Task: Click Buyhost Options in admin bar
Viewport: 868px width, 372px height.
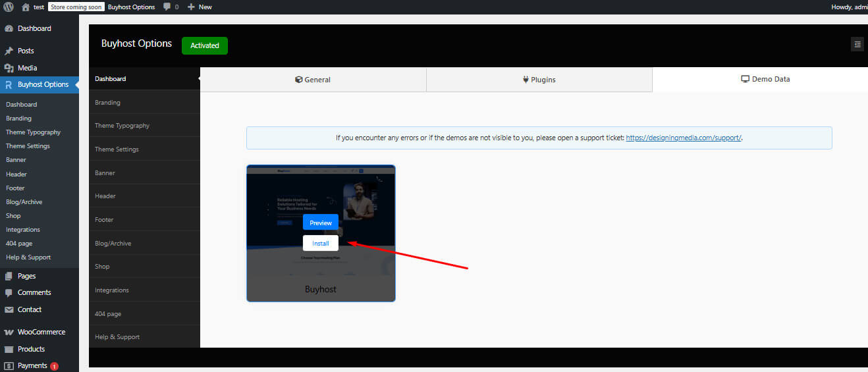Action: (132, 7)
